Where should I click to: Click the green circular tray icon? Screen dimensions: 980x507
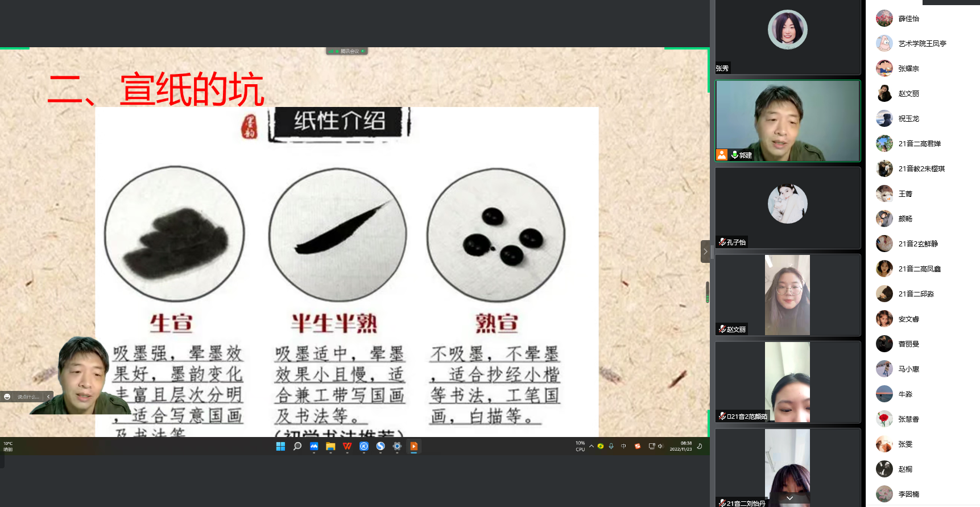[x=601, y=446]
